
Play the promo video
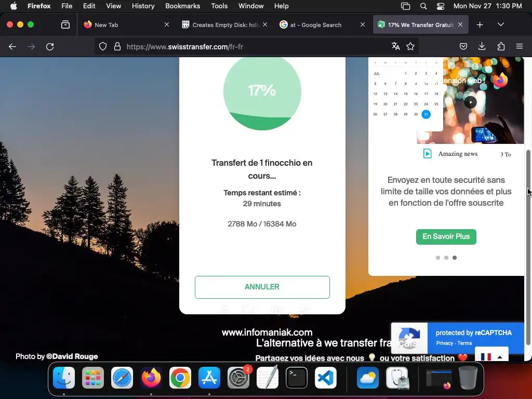(470, 102)
